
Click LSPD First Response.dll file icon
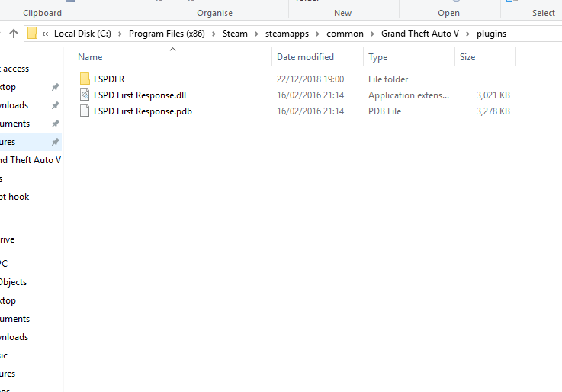click(x=85, y=95)
